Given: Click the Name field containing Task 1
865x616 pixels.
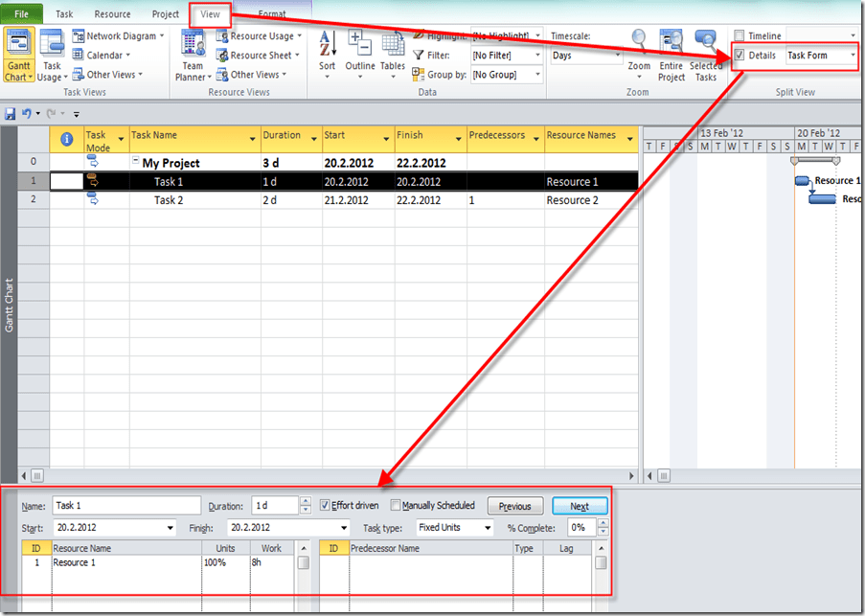Looking at the screenshot, I should [x=125, y=506].
